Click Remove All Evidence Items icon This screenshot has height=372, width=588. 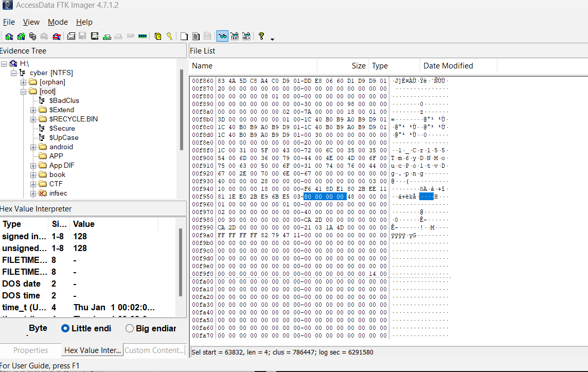coord(57,37)
